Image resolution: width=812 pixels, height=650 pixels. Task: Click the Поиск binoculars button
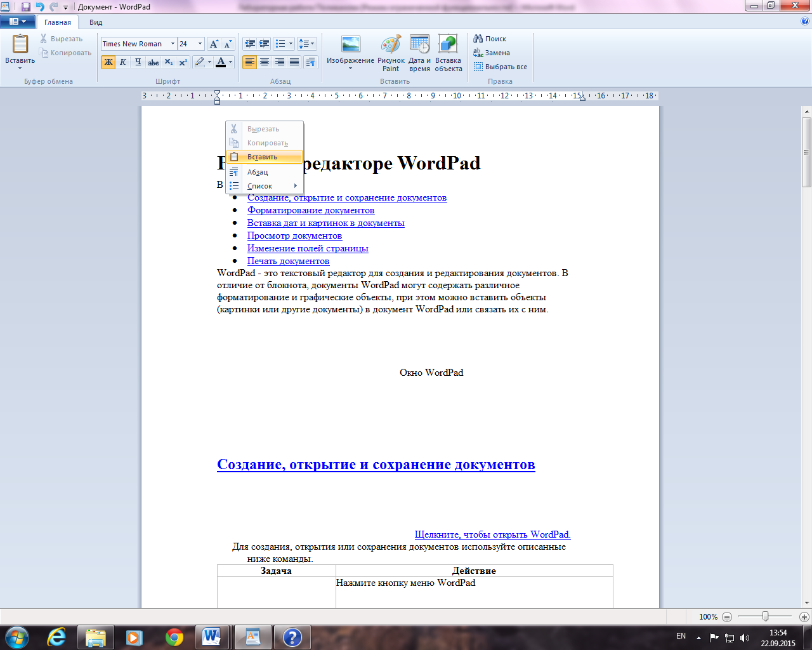490,39
